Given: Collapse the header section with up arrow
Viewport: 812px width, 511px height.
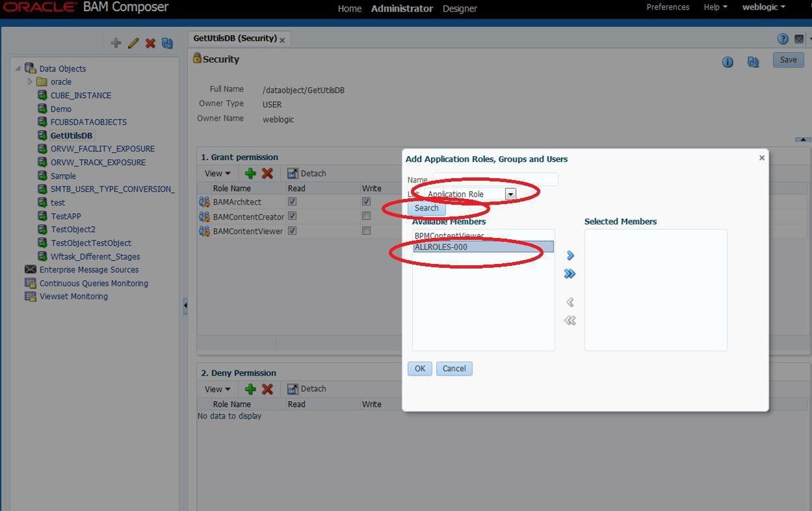Looking at the screenshot, I should (803, 139).
